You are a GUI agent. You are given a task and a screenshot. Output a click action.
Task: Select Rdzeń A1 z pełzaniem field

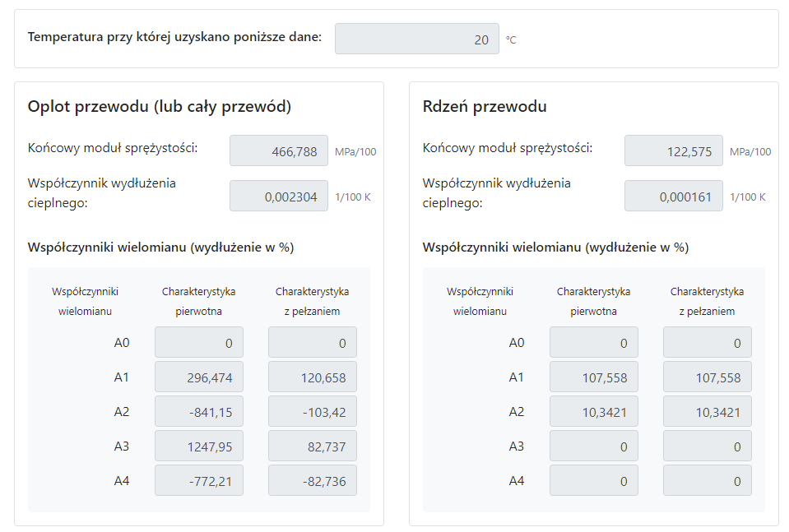coord(708,377)
